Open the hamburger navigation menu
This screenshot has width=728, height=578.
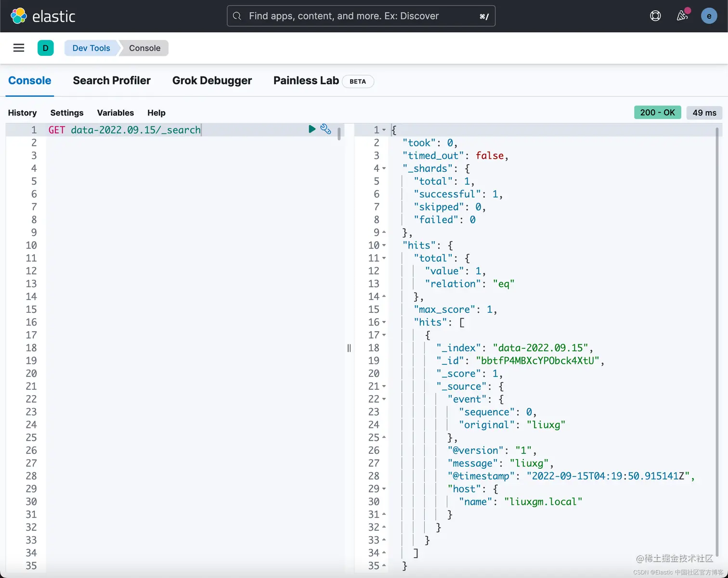[19, 48]
